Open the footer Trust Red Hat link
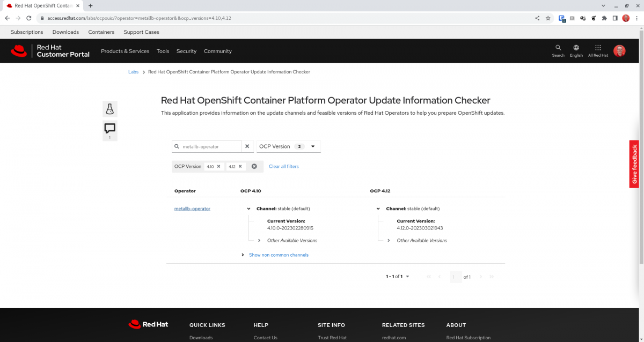Screen dimensions: 644x342 [332, 338]
